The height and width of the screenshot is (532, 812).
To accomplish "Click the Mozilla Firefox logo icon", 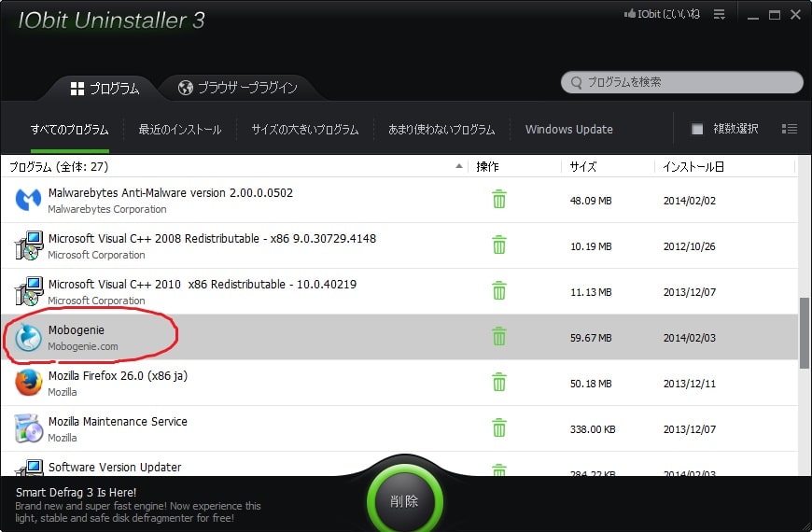I will click(29, 383).
